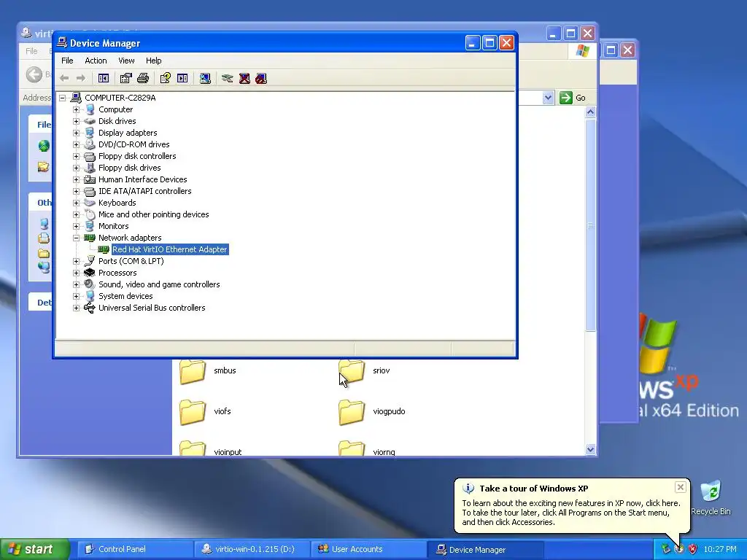This screenshot has width=747, height=560.
Task: Select the Sound, video and game controllers icon
Action: pyautogui.click(x=90, y=284)
